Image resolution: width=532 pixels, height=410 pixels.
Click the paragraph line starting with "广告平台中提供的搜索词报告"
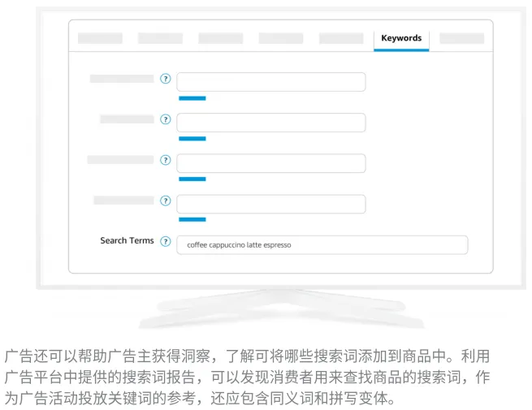pos(248,377)
